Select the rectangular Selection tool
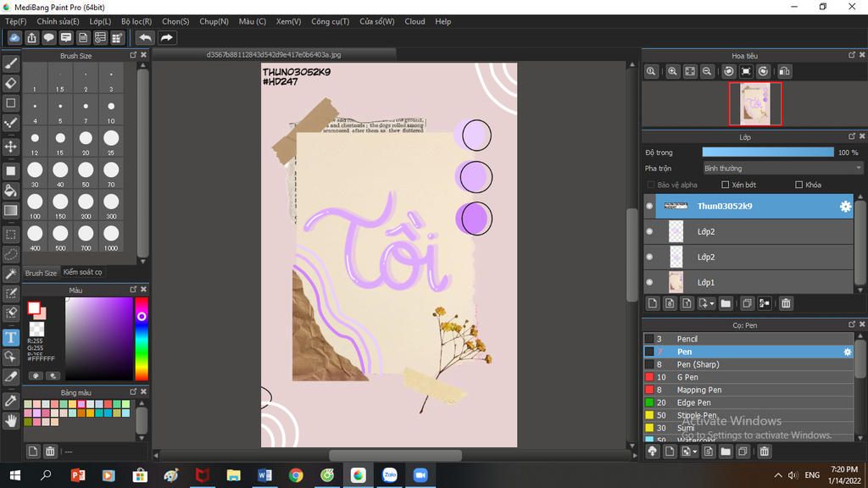Viewport: 868px width, 488px height. click(x=10, y=234)
